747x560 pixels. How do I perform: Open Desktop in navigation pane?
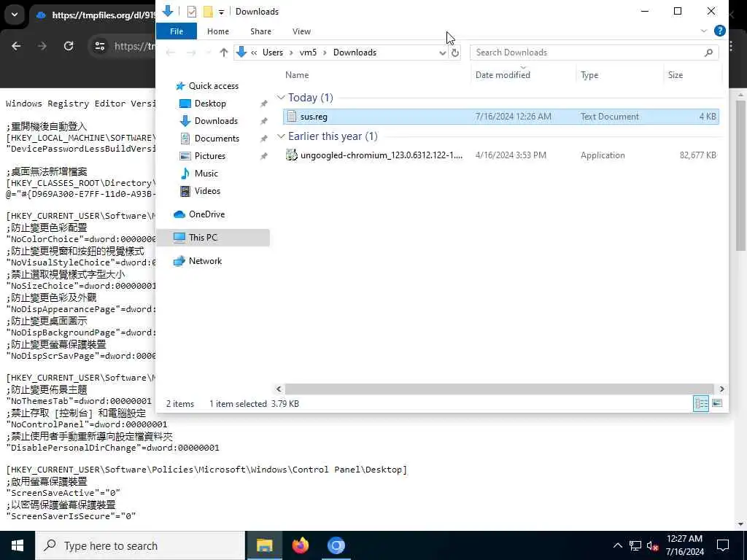(x=210, y=104)
